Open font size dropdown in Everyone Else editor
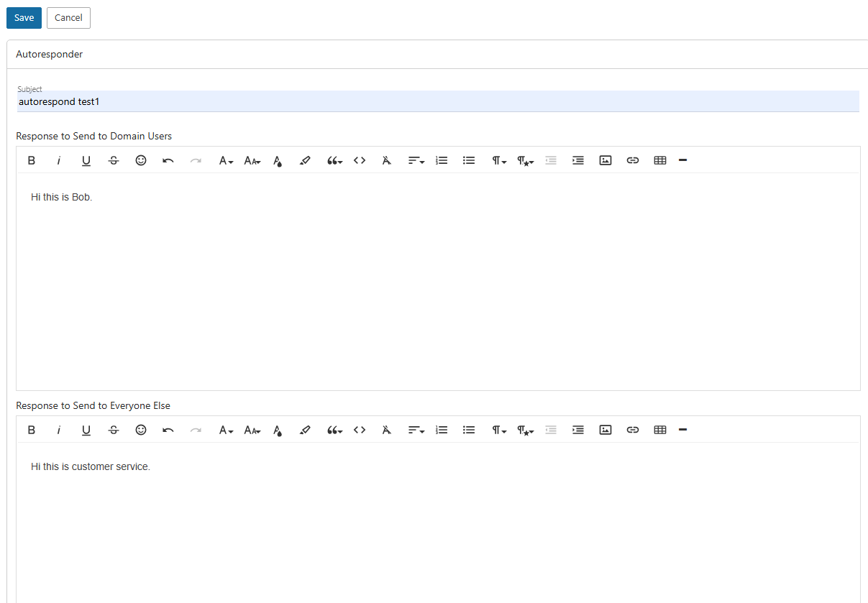Image resolution: width=868 pixels, height=603 pixels. [252, 430]
